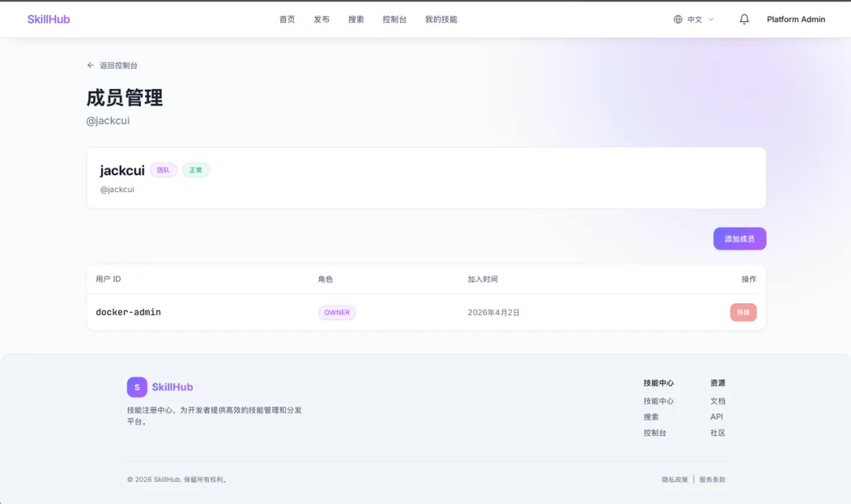Switch to the 控制台 tab
Screen dimensions: 851x504
click(x=394, y=18)
